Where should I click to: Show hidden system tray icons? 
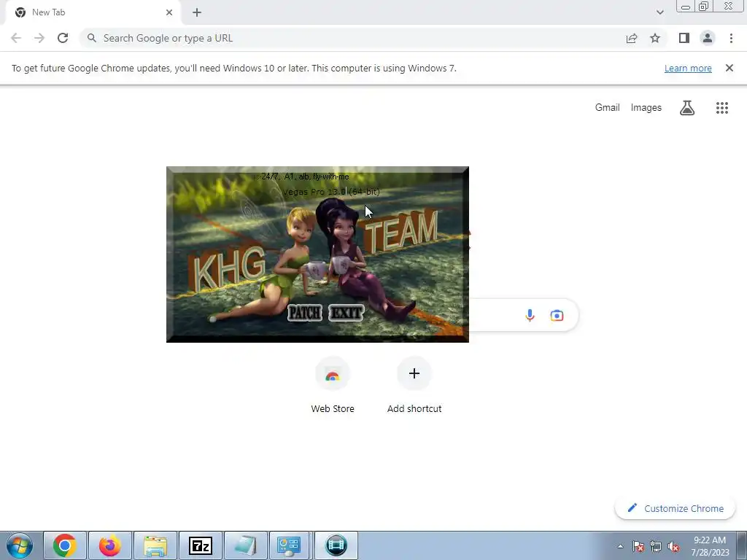point(620,546)
